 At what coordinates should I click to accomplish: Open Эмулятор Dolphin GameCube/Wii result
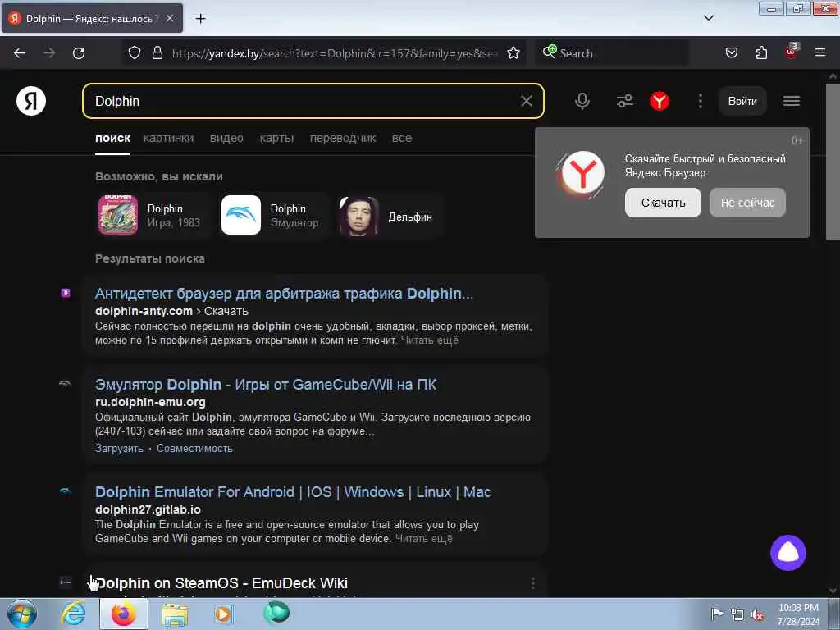(266, 385)
